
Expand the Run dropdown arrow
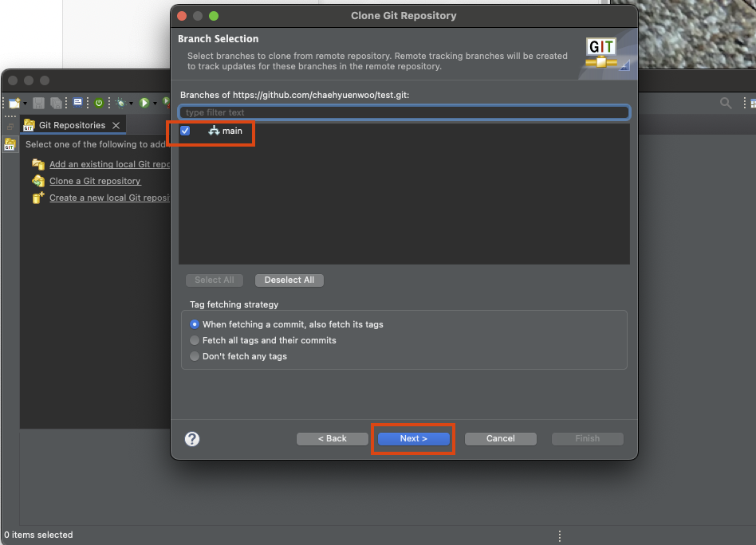pyautogui.click(x=155, y=103)
